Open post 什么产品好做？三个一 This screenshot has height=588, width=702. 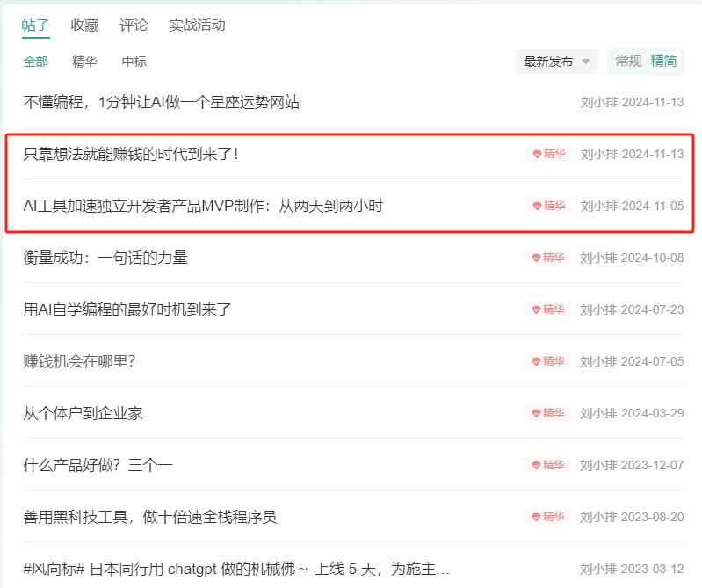pyautogui.click(x=98, y=465)
